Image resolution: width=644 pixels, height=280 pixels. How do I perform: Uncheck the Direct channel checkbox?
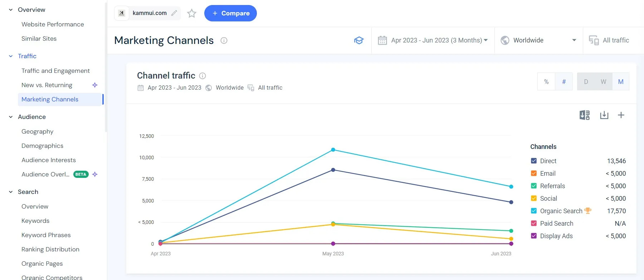[534, 161]
